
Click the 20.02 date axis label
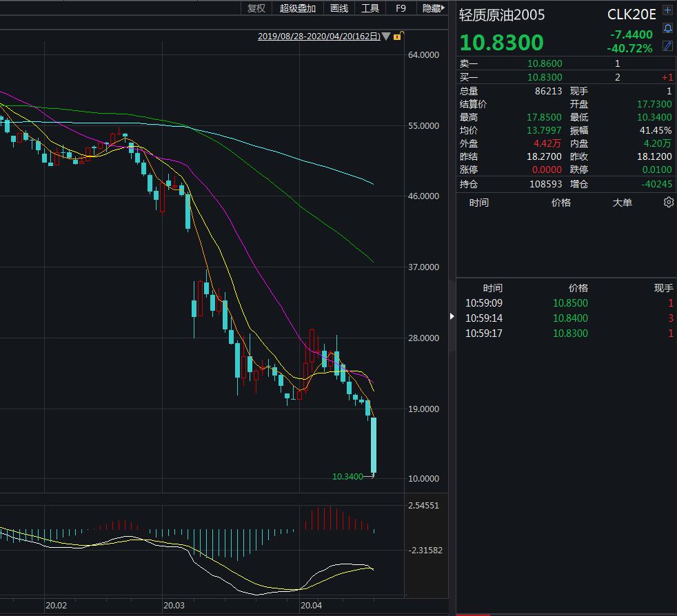[56, 605]
